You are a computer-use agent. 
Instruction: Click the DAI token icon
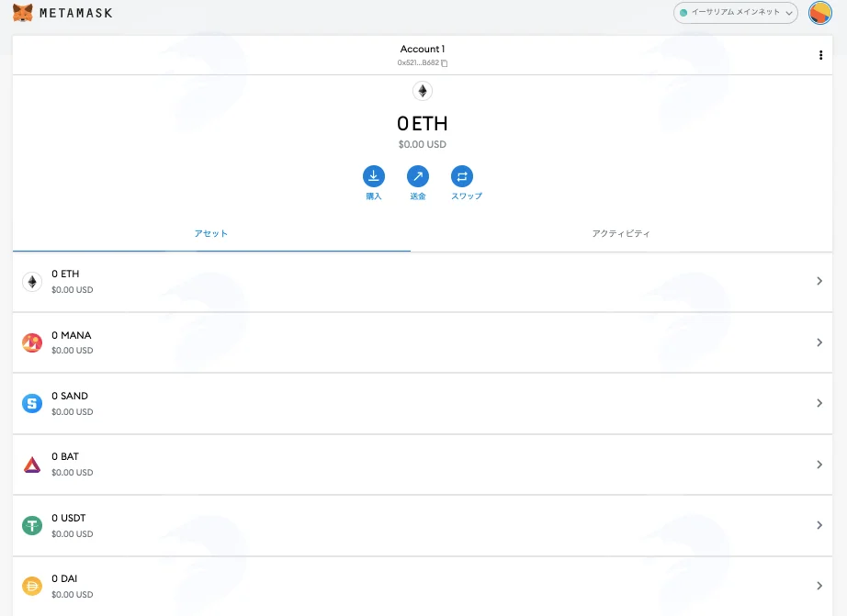32,586
